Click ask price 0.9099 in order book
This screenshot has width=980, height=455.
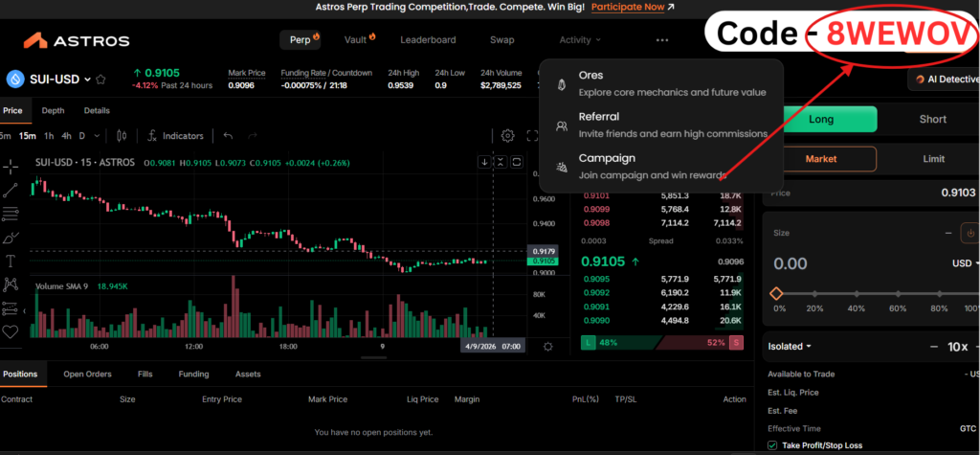point(596,209)
